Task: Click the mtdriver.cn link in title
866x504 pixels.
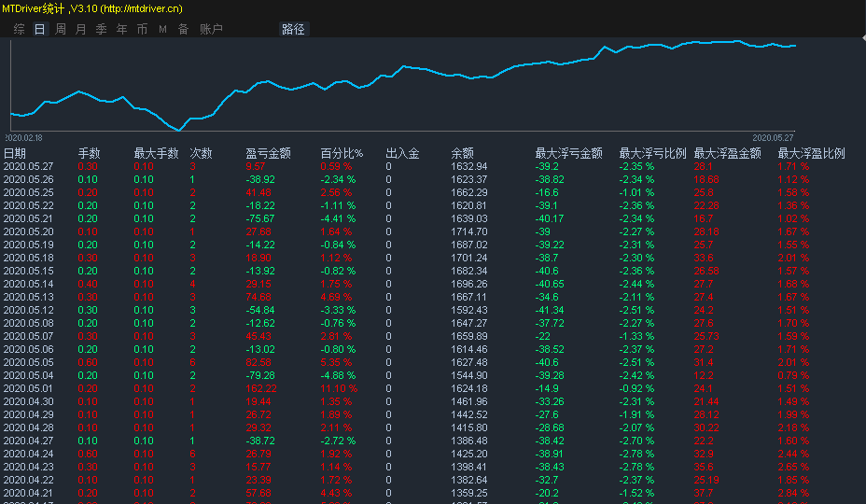Action: (x=141, y=8)
